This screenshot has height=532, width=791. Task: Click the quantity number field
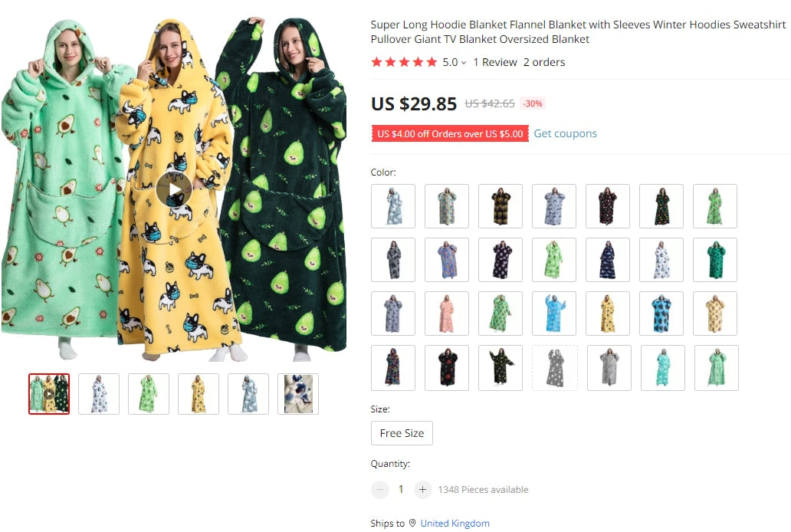[x=401, y=489]
